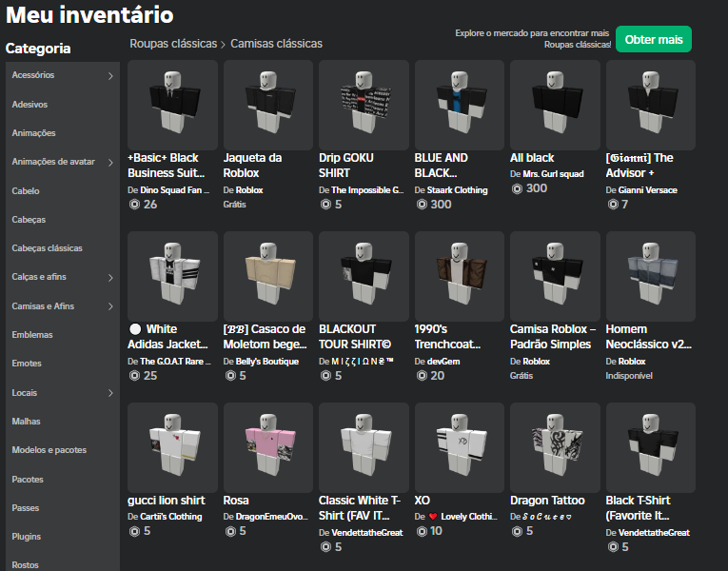Screen dimensions: 728x571
Task: Visit devGem creator page
Action: point(443,362)
